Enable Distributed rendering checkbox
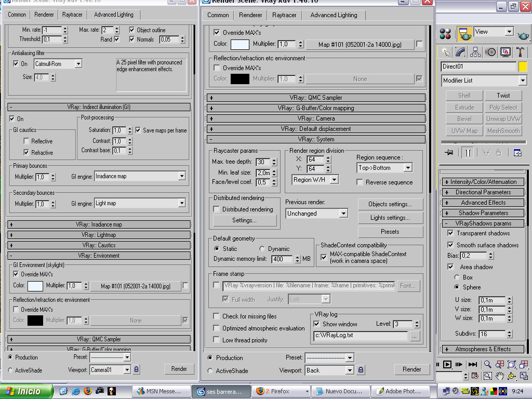This screenshot has height=399, width=532. (217, 209)
